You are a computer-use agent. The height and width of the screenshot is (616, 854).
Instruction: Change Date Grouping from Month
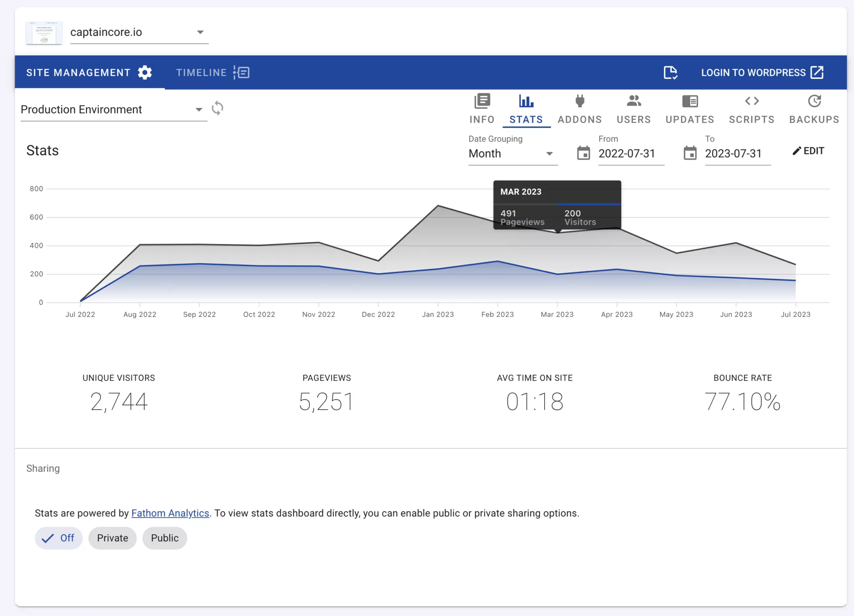pyautogui.click(x=550, y=153)
